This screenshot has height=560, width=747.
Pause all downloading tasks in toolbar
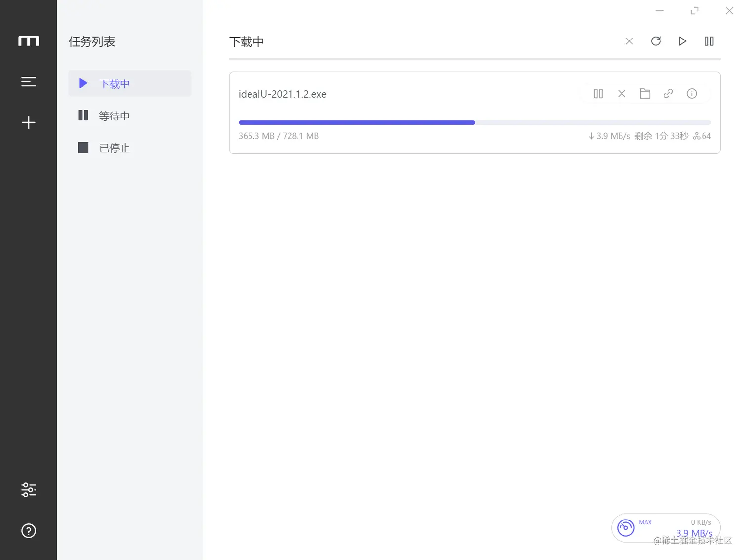coord(709,41)
